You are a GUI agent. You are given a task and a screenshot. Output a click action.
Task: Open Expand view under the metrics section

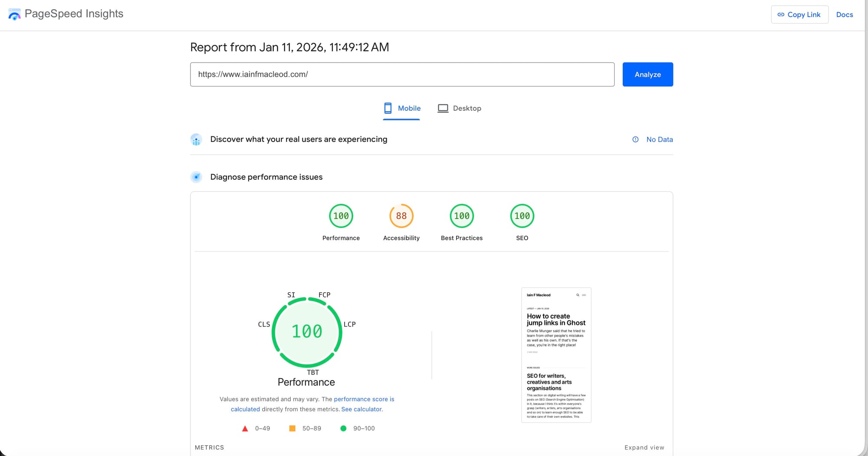click(x=644, y=447)
